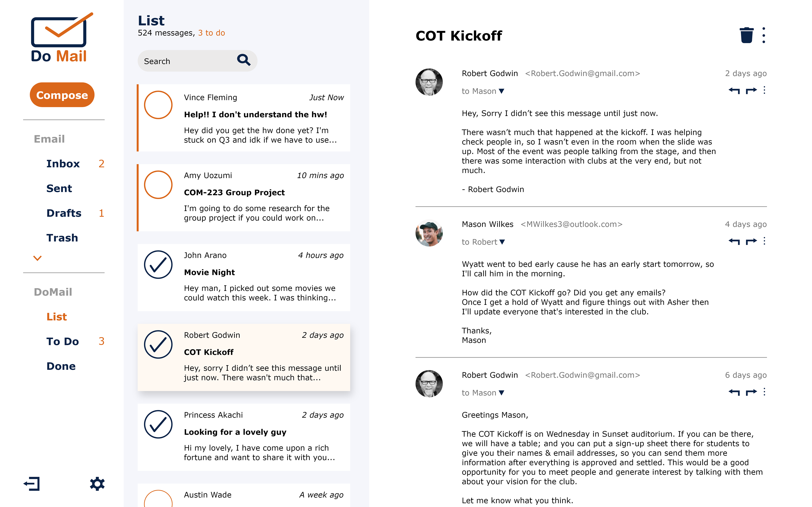The width and height of the screenshot is (812, 507).
Task: Open settings with the gear icon
Action: point(97,484)
